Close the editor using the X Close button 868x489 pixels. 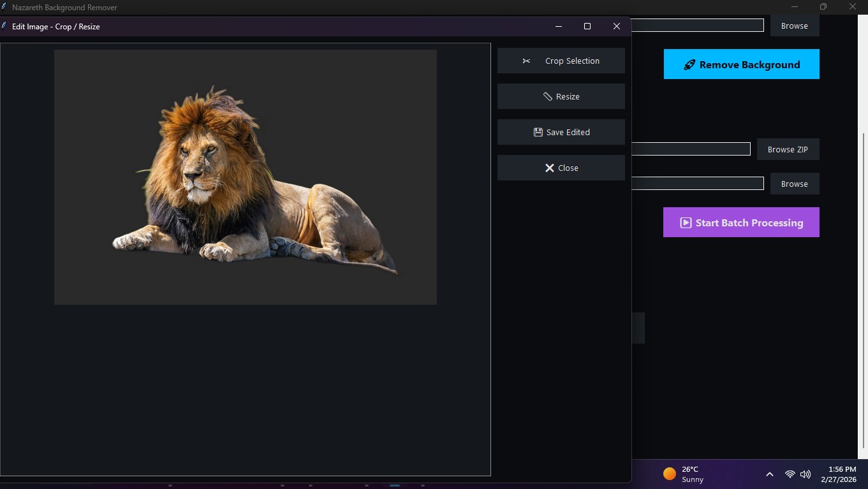point(561,168)
